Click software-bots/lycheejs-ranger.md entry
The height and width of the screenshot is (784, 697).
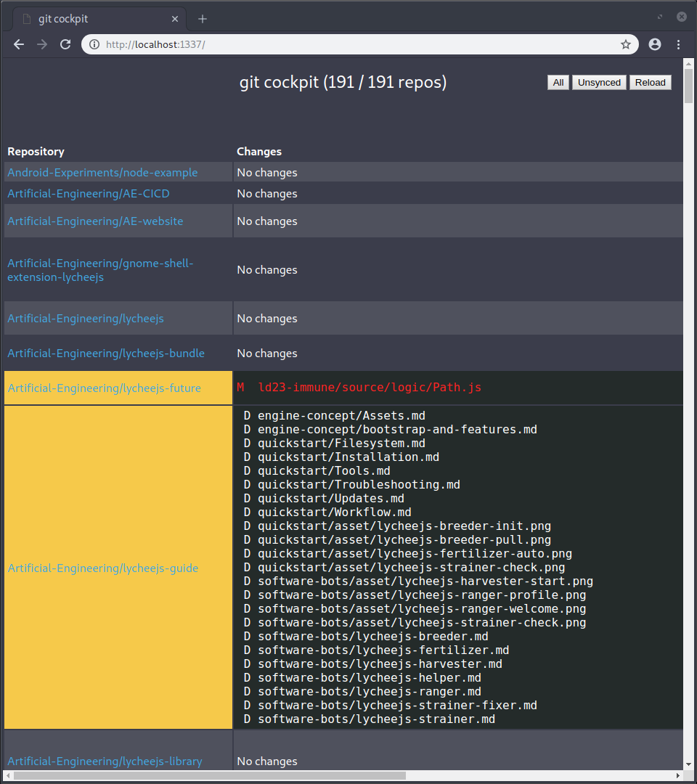(370, 692)
